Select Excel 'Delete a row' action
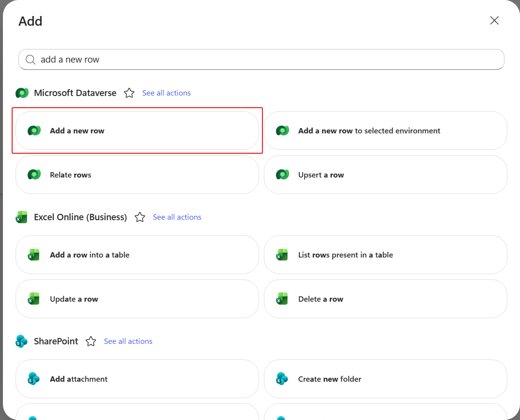This screenshot has width=520, height=420. (x=385, y=299)
